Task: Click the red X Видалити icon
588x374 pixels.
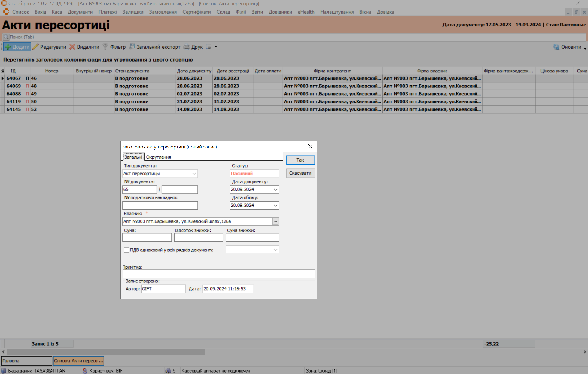Action: [x=72, y=47]
